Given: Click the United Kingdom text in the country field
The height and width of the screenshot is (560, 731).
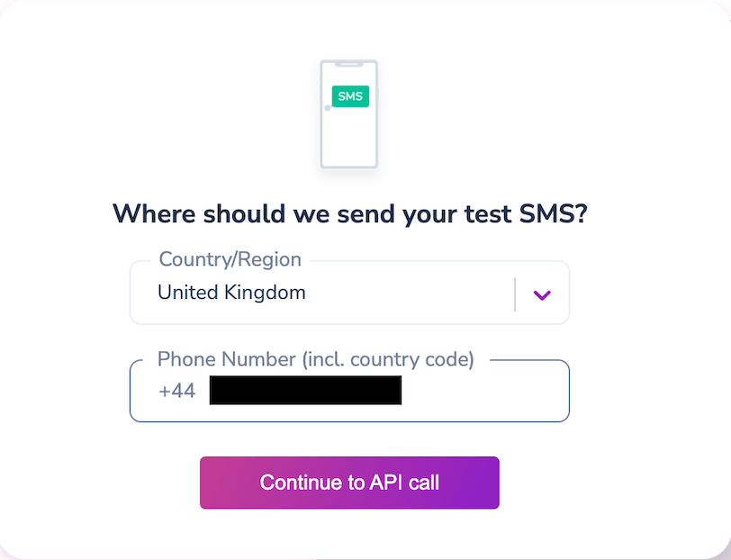Looking at the screenshot, I should point(230,293).
